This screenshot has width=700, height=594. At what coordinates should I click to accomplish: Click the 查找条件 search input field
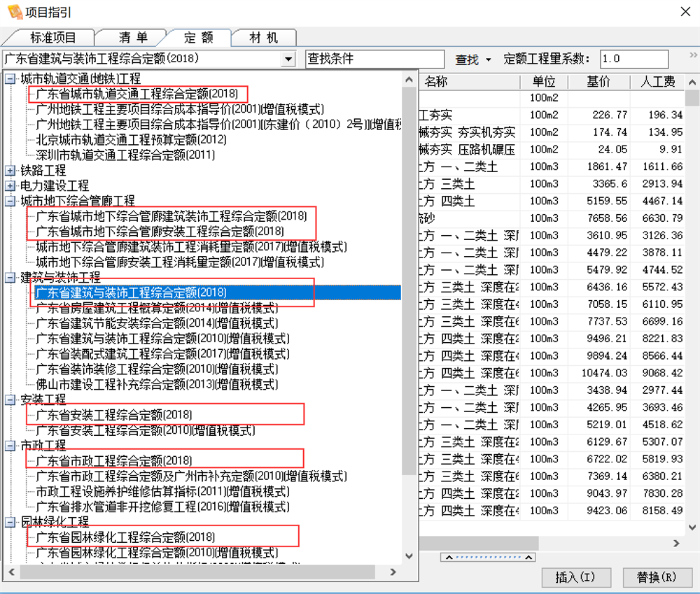[374, 59]
